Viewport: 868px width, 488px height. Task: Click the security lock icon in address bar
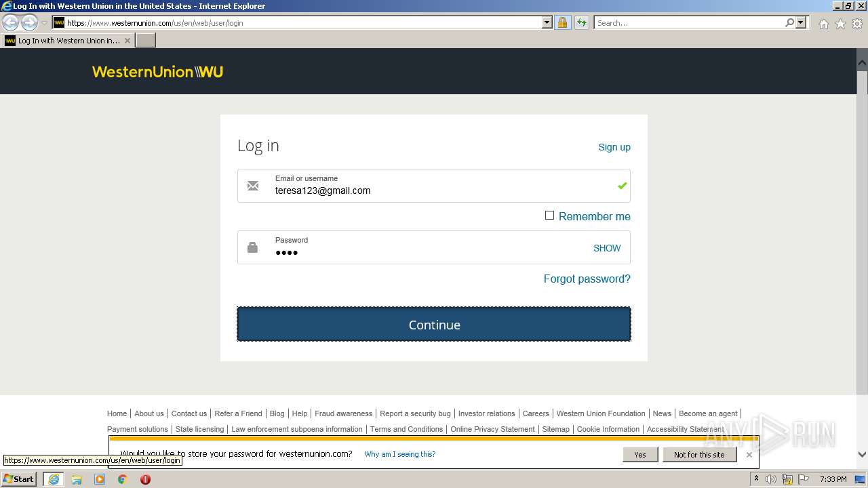[562, 22]
